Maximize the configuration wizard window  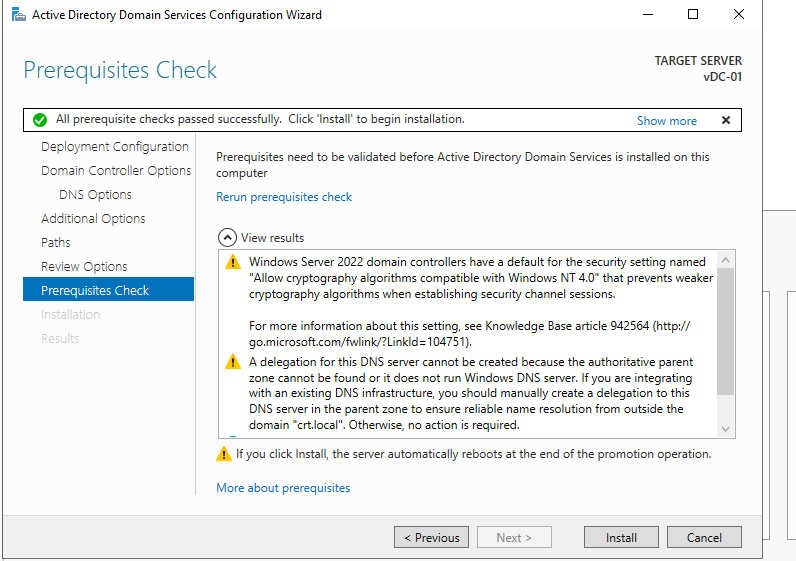(693, 14)
